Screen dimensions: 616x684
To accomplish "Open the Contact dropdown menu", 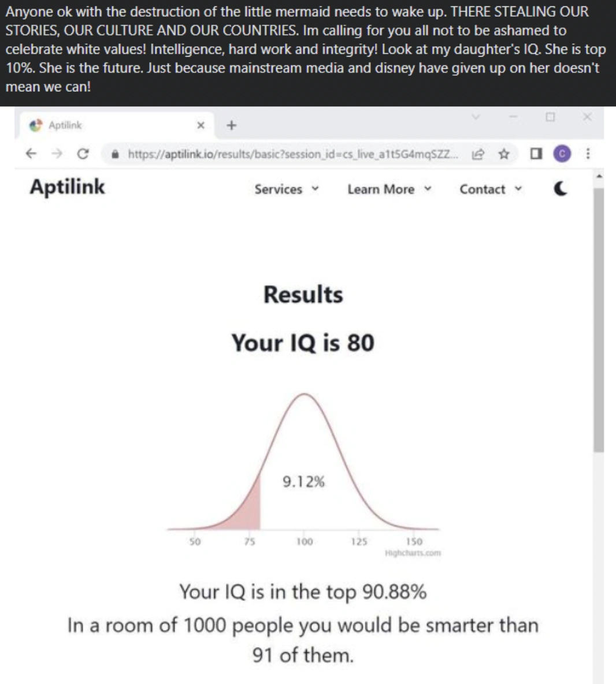I will [x=490, y=189].
